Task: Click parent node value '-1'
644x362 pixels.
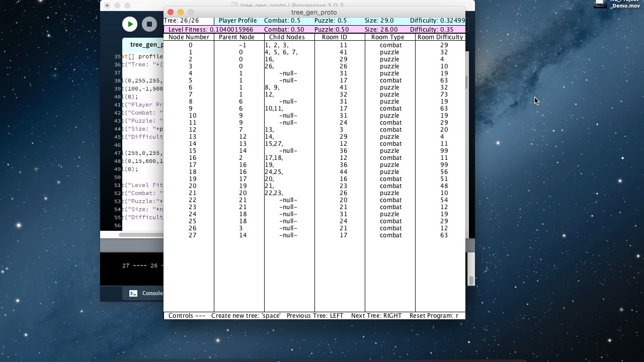Action: click(243, 45)
